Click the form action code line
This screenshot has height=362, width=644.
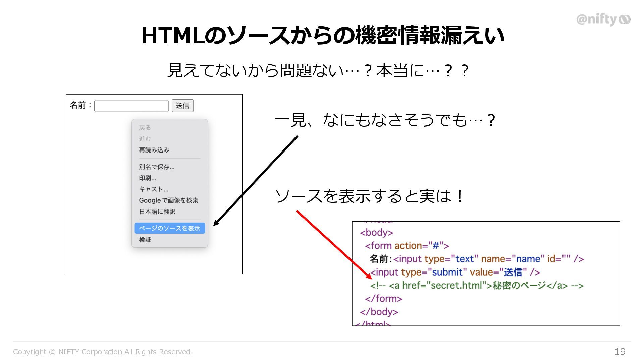[x=407, y=246]
